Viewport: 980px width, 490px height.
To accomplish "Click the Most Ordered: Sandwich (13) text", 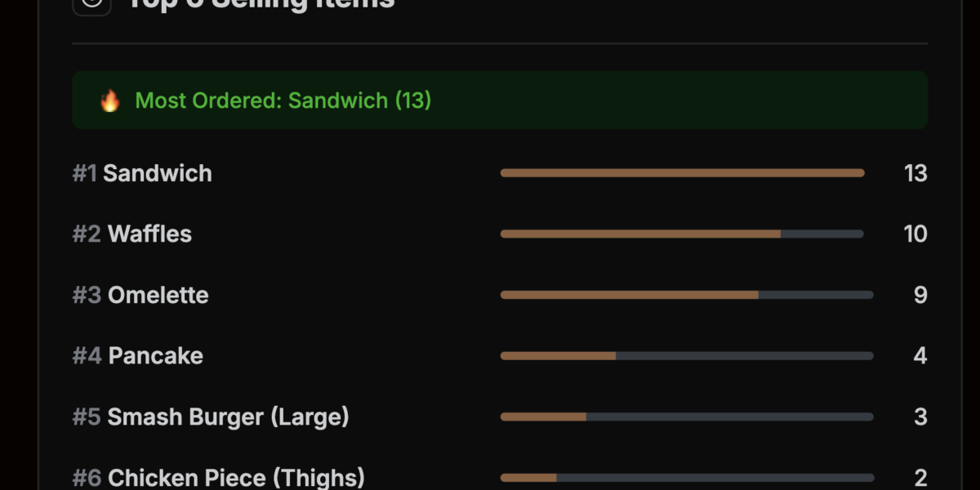I will pyautogui.click(x=283, y=100).
